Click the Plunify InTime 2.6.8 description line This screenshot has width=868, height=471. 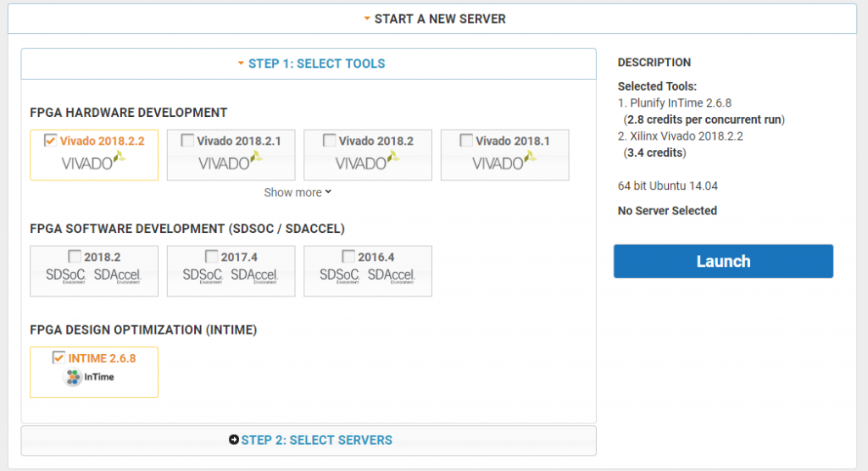pyautogui.click(x=674, y=103)
